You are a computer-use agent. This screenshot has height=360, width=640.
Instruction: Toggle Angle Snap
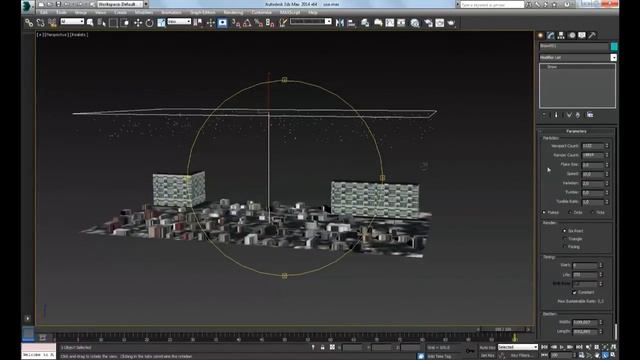(247, 23)
